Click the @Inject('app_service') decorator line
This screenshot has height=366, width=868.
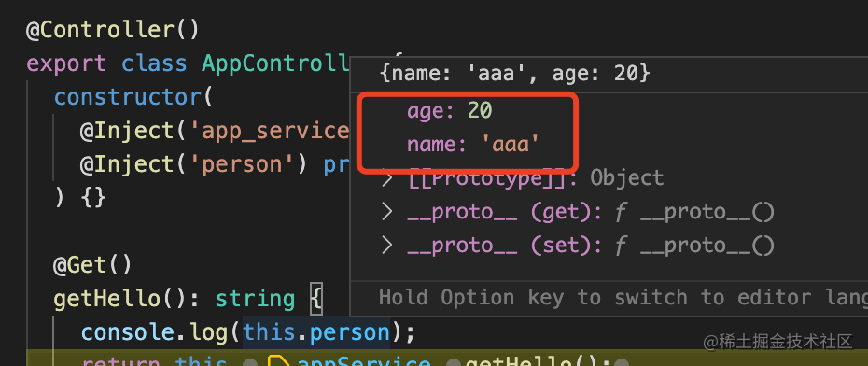(215, 131)
